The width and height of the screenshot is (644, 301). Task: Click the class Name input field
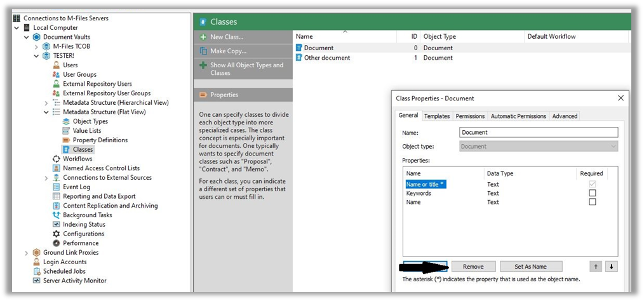pyautogui.click(x=539, y=132)
